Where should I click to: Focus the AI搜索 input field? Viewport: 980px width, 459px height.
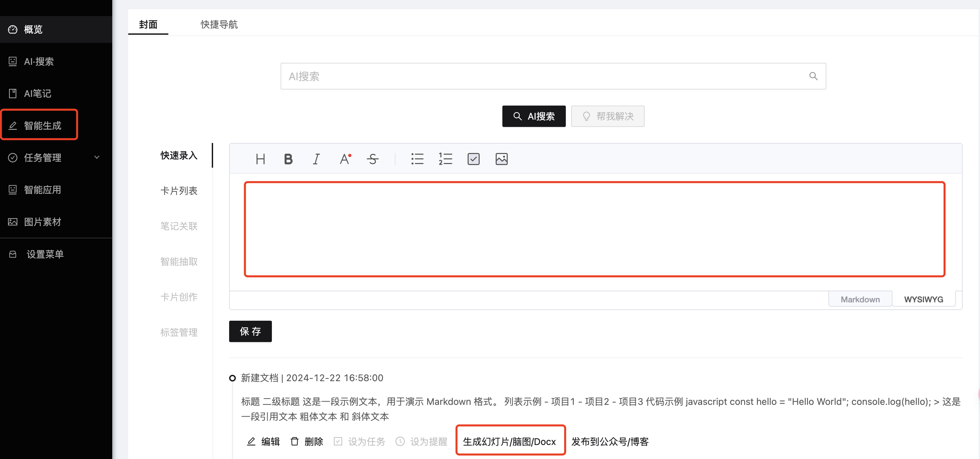pos(553,76)
